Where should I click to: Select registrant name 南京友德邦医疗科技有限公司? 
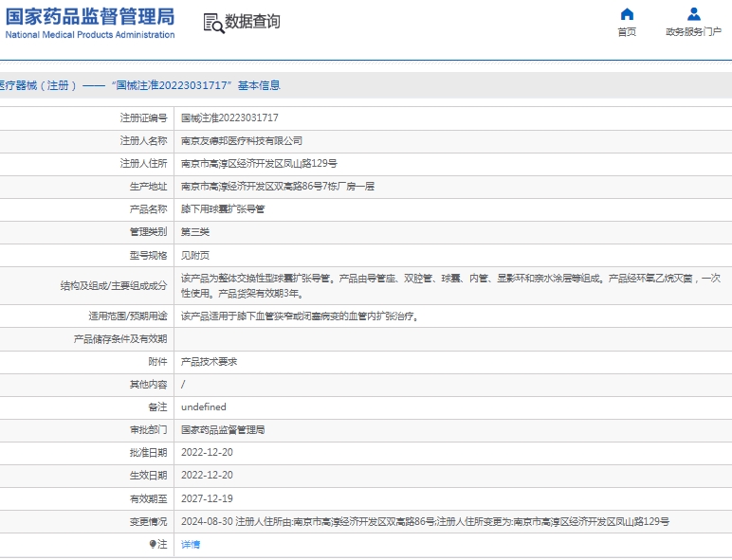[242, 141]
